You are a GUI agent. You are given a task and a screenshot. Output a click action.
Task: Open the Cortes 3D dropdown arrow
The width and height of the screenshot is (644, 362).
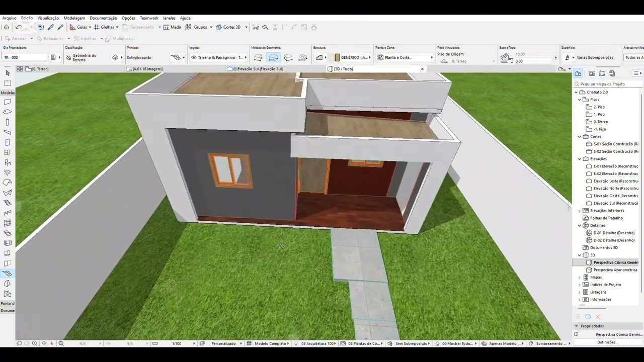point(246,27)
